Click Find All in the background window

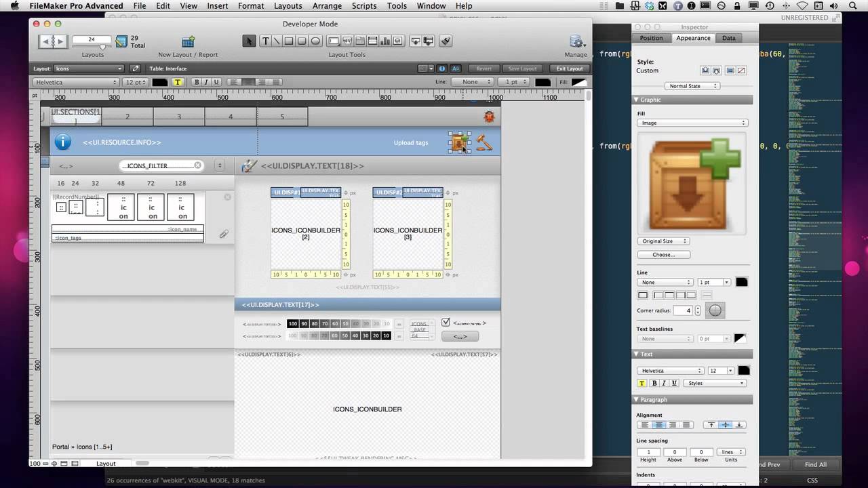pos(816,464)
